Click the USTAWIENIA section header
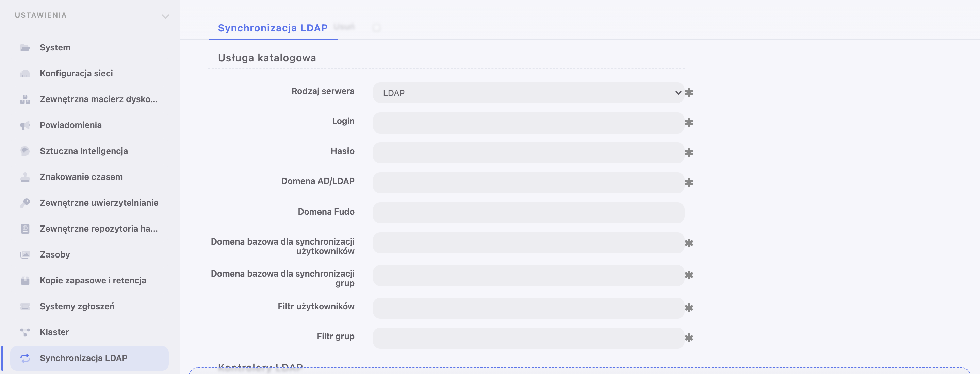The width and height of the screenshot is (980, 374). pos(41,15)
